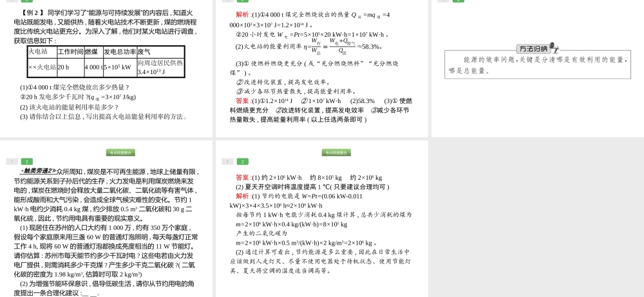Switch to tab 2 on the 触类旁通2 slide
This screenshot has height=297, width=644.
26,162
